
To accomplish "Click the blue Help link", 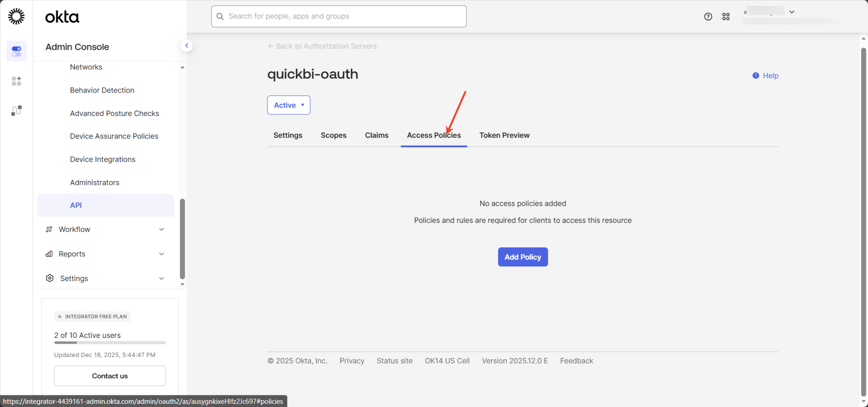I will tap(770, 75).
